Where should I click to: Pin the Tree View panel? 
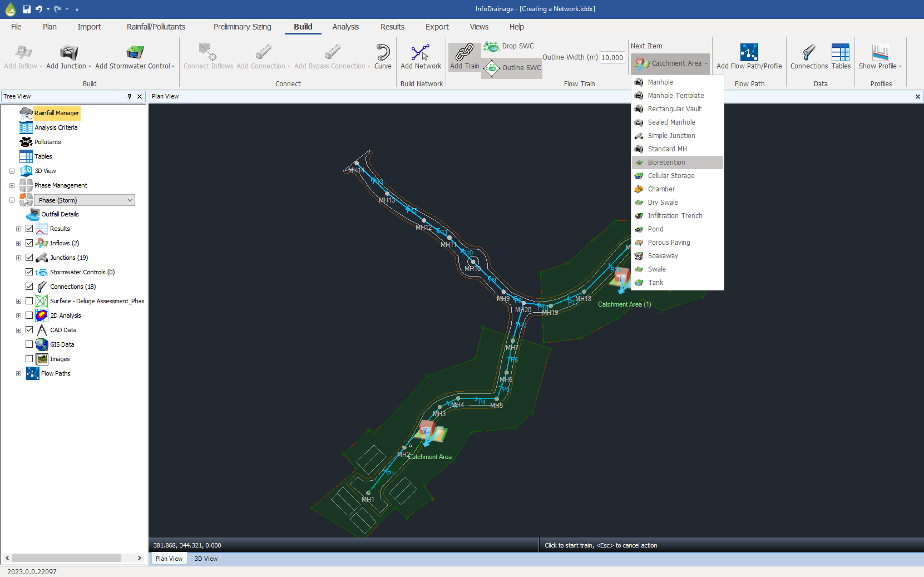point(129,96)
